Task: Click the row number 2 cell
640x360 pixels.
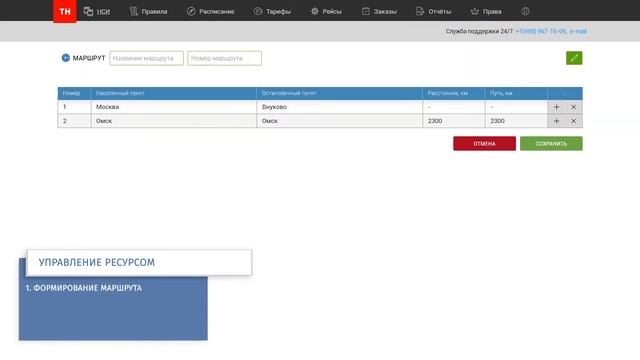Action: pyautogui.click(x=74, y=121)
